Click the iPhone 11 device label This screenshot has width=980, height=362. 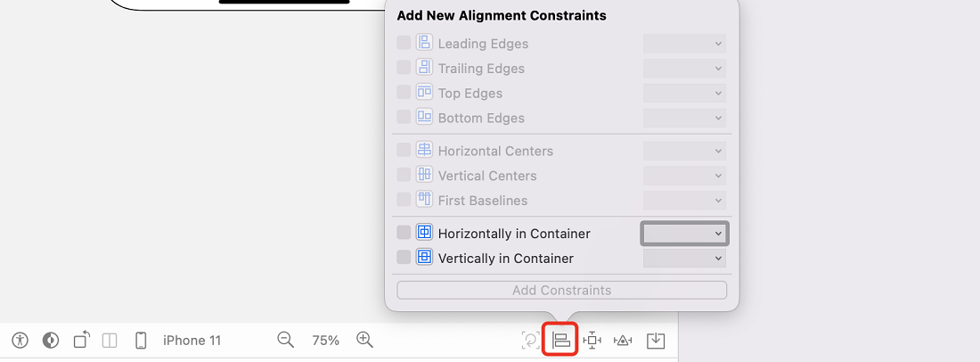tap(192, 340)
